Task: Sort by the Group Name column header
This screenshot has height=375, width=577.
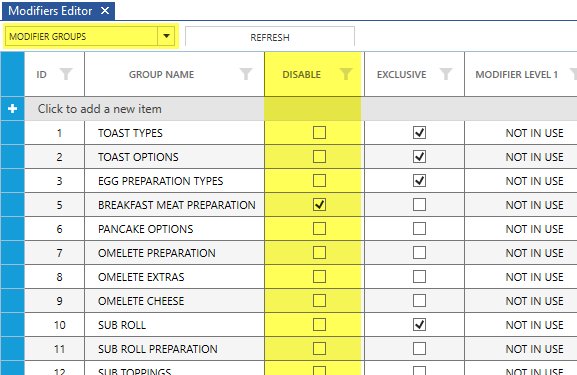Action: (x=161, y=74)
